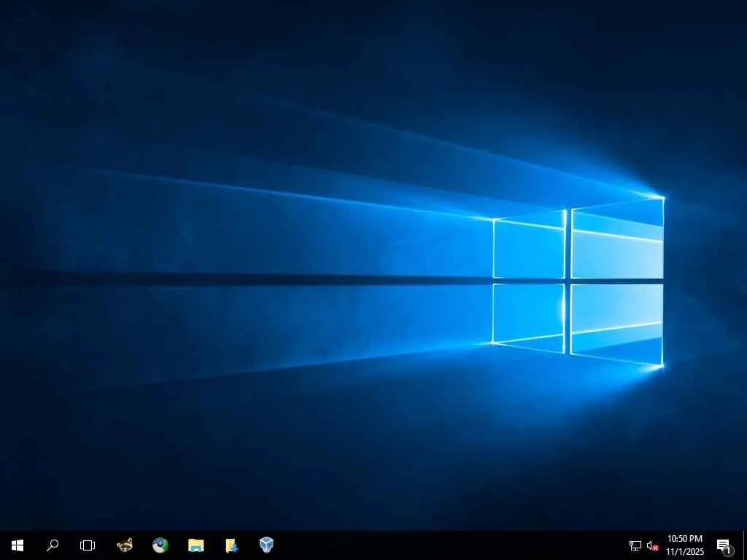Open the Action Center notifications icon
Image resolution: width=747 pixels, height=560 pixels.
point(724,546)
